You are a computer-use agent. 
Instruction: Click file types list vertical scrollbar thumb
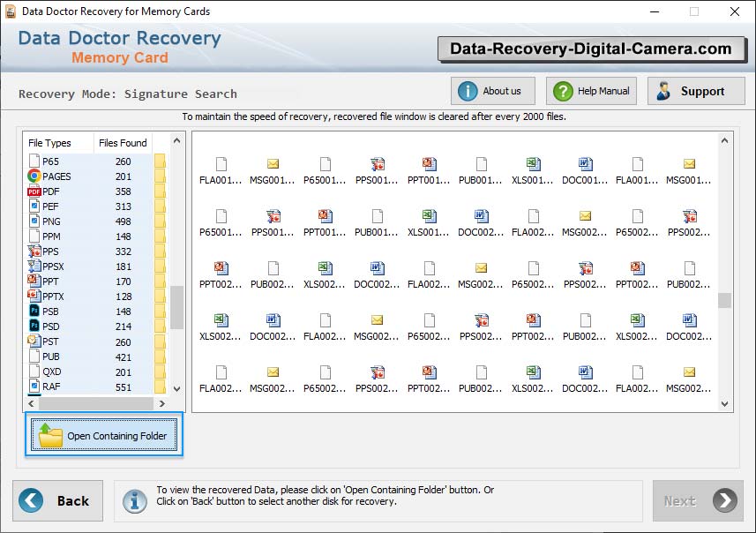(177, 307)
